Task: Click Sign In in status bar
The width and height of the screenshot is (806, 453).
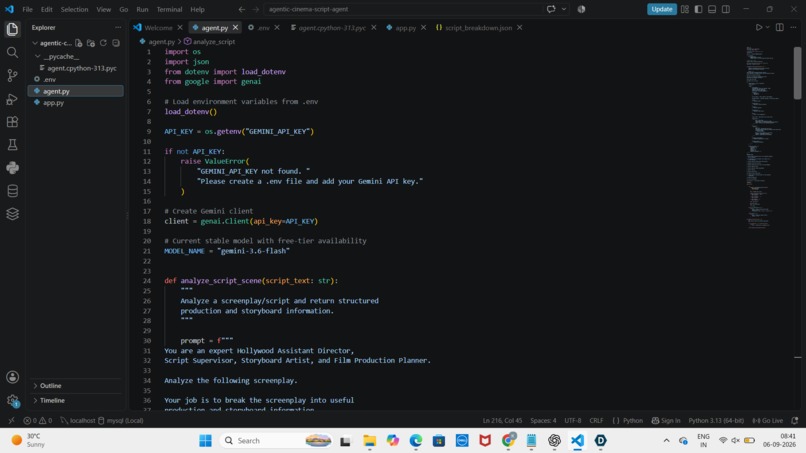Action: click(x=666, y=420)
